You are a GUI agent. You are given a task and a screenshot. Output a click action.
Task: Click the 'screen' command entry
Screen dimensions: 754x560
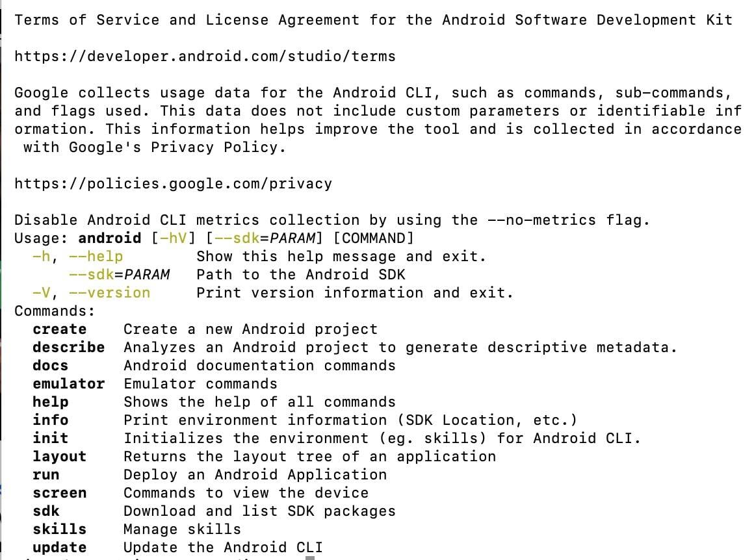(59, 493)
